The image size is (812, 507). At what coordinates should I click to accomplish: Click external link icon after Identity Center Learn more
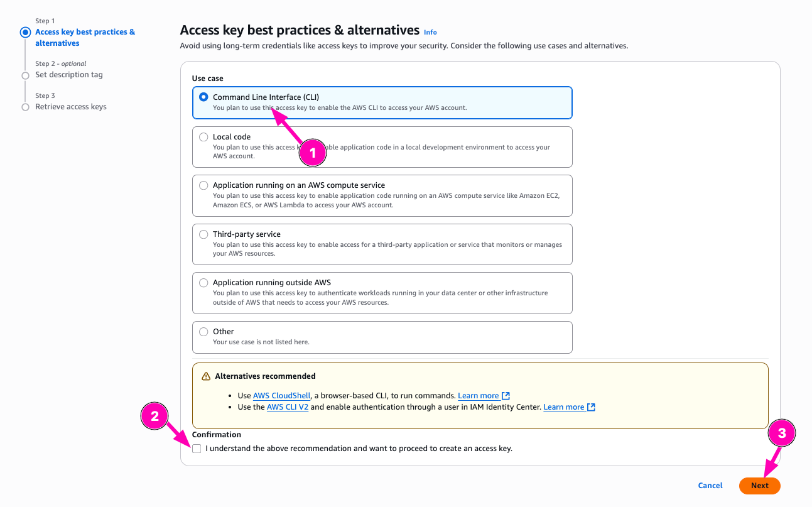591,407
